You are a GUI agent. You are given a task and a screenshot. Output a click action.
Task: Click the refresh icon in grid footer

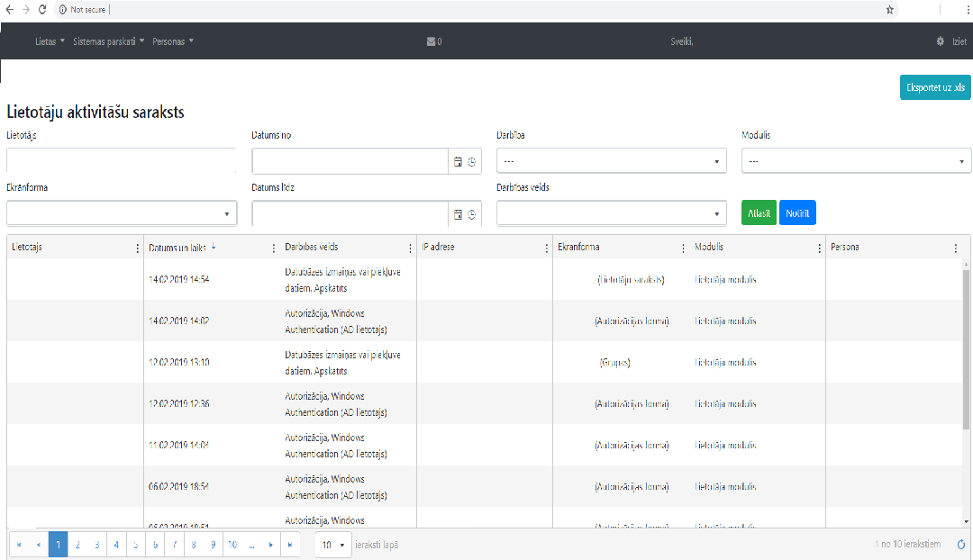click(960, 545)
